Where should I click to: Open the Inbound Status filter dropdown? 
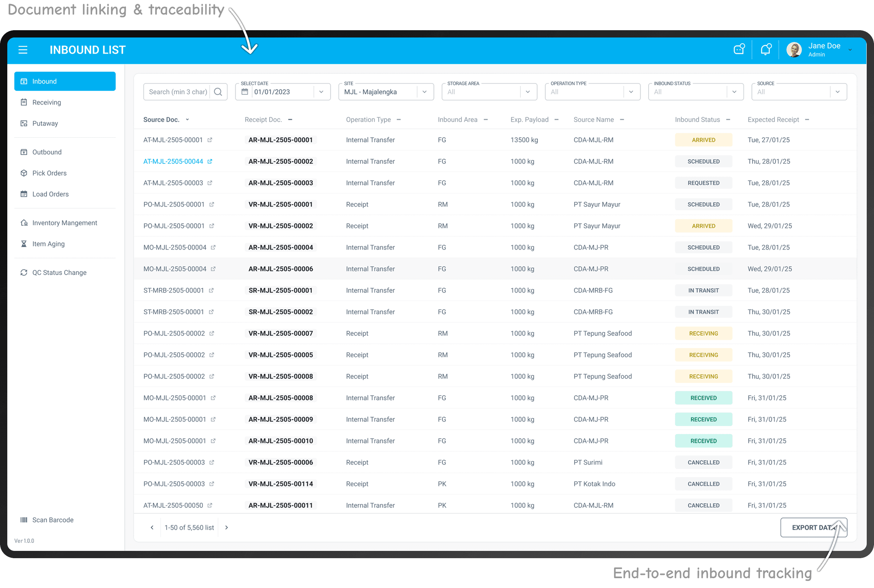pos(735,92)
